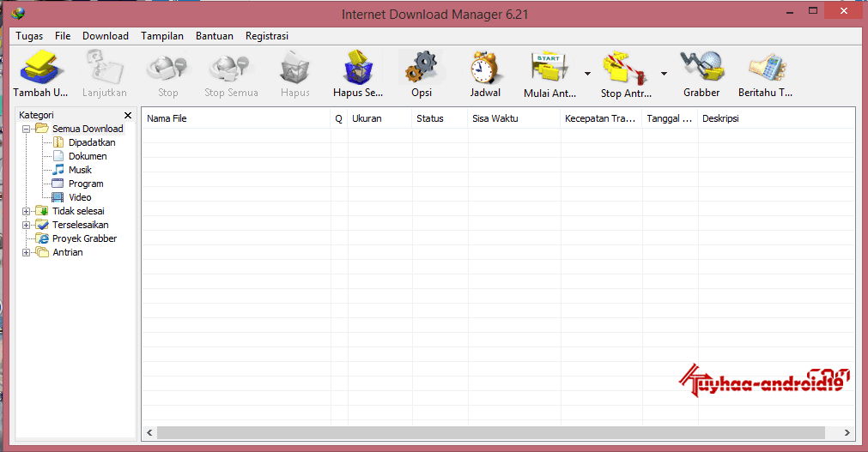Open Stop Antrian dropdown arrow
868x452 pixels.
664,73
